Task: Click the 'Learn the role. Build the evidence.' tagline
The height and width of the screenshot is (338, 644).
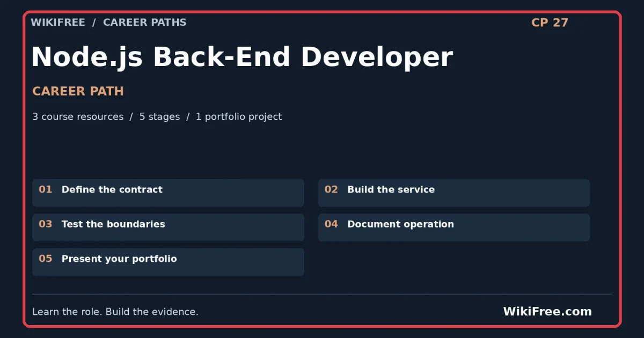Action: (x=115, y=312)
